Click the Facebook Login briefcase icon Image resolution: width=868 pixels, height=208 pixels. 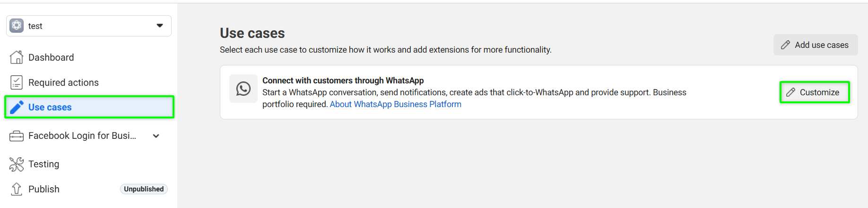click(17, 136)
